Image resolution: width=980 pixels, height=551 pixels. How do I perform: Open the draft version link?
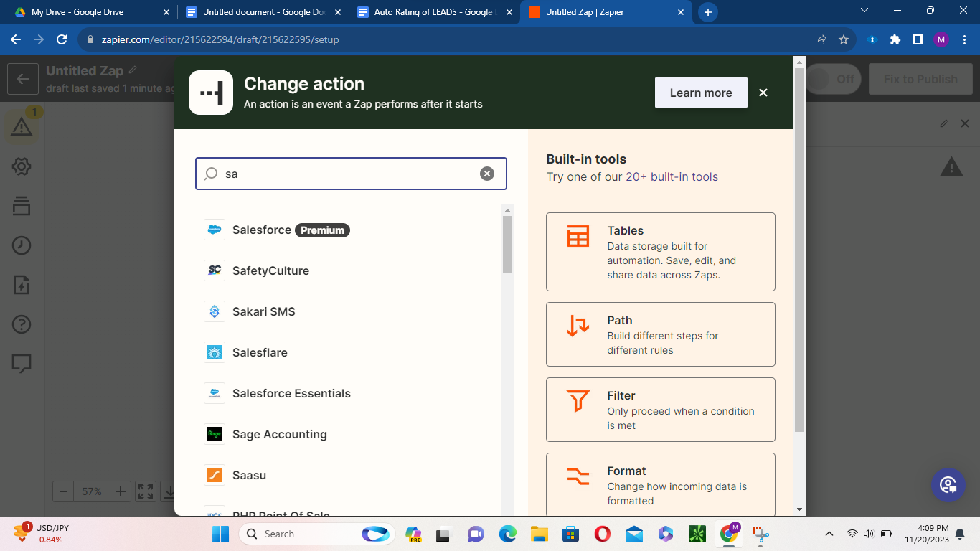tap(57, 88)
